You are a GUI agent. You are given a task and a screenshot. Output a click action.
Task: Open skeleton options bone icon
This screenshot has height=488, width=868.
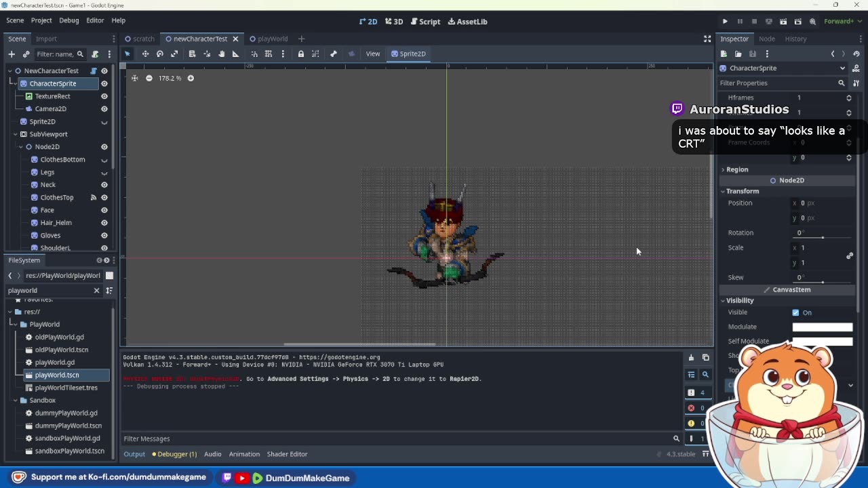point(333,54)
